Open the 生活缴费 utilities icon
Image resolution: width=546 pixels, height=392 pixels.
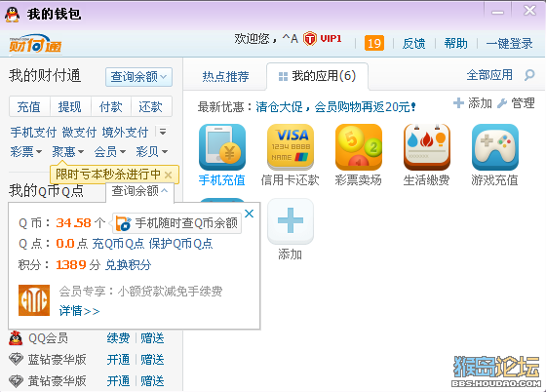pyautogui.click(x=427, y=147)
